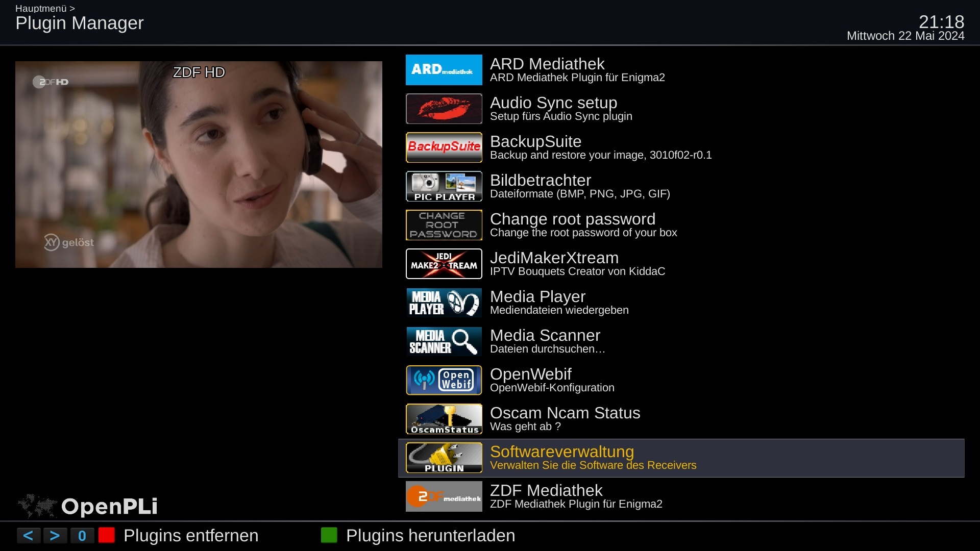980x551 pixels.
Task: Click the BackupSuite logo icon
Action: [444, 147]
